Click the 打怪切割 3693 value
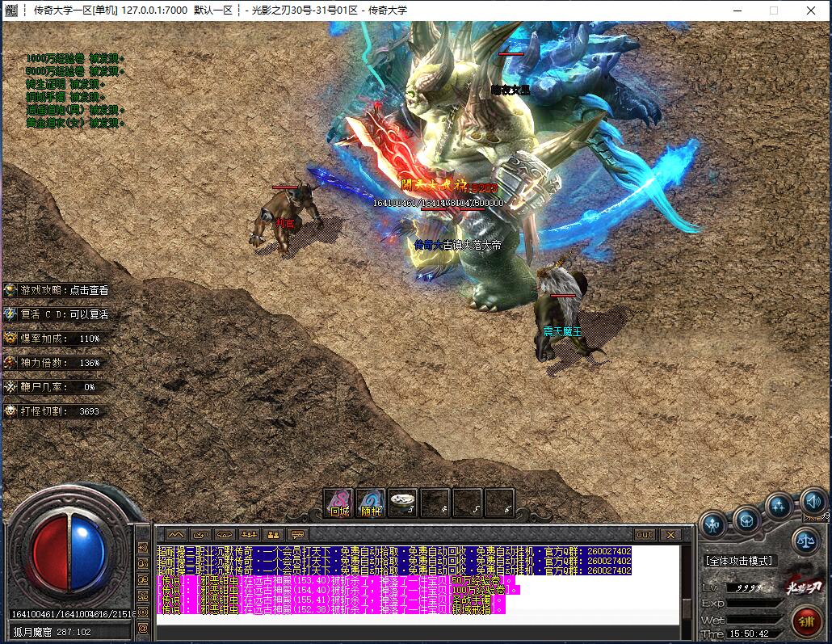832x644 pixels. coord(89,411)
